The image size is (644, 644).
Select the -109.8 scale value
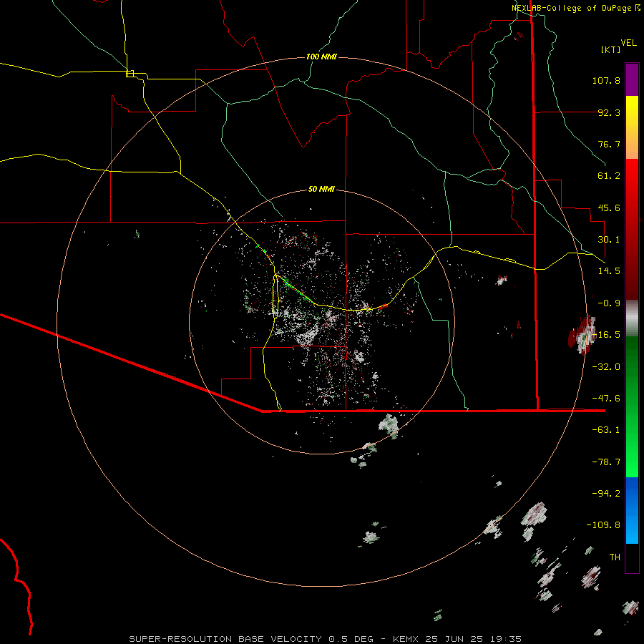(603, 525)
